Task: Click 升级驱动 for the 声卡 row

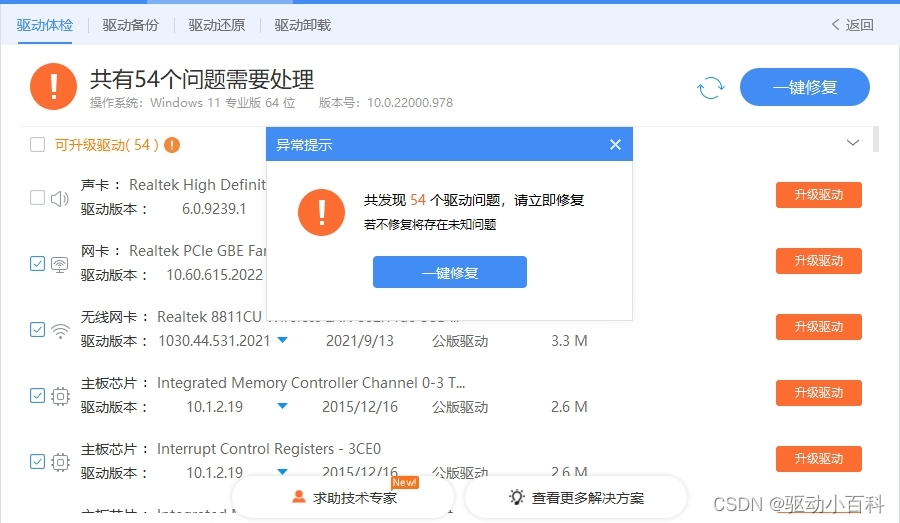Action: 818,195
